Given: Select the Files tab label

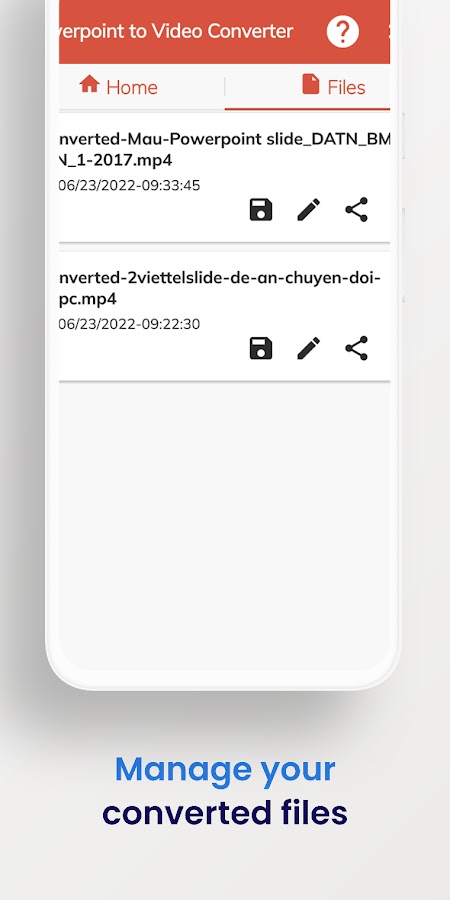Looking at the screenshot, I should pyautogui.click(x=346, y=87).
